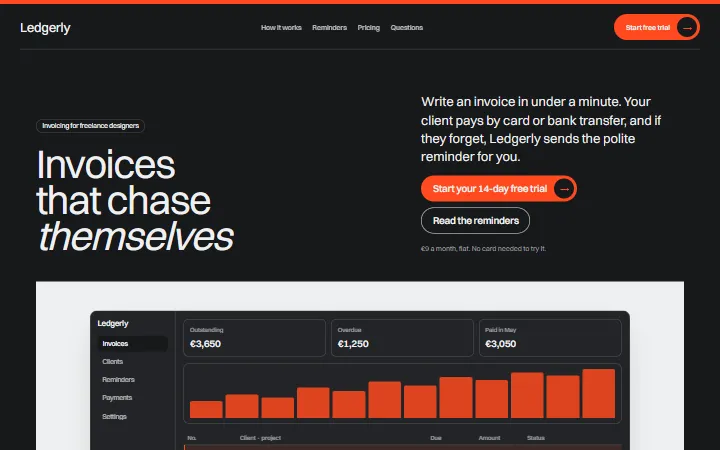
Task: Click the Start free trial header button
Action: pos(657,27)
